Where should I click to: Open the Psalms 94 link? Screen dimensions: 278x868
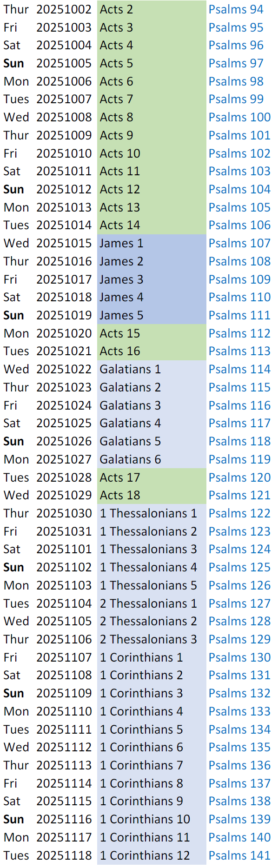[236, 9]
